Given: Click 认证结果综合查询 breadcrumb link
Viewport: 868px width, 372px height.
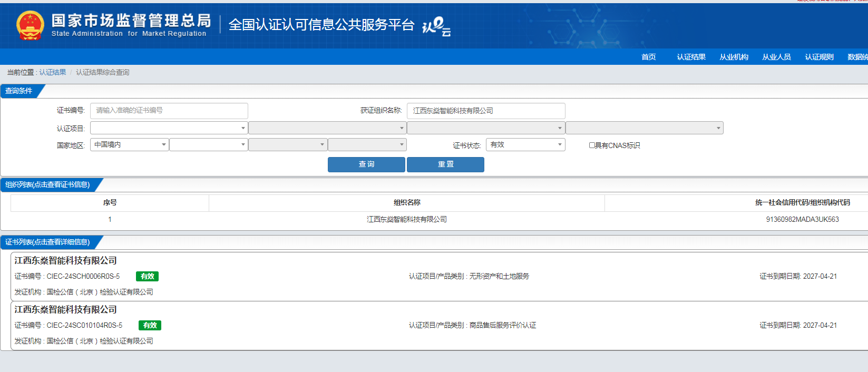Looking at the screenshot, I should [x=102, y=72].
